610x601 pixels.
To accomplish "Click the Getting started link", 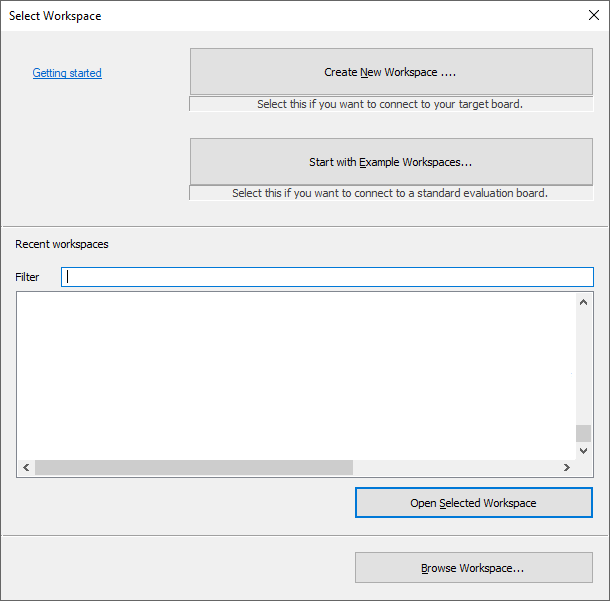I will [67, 73].
